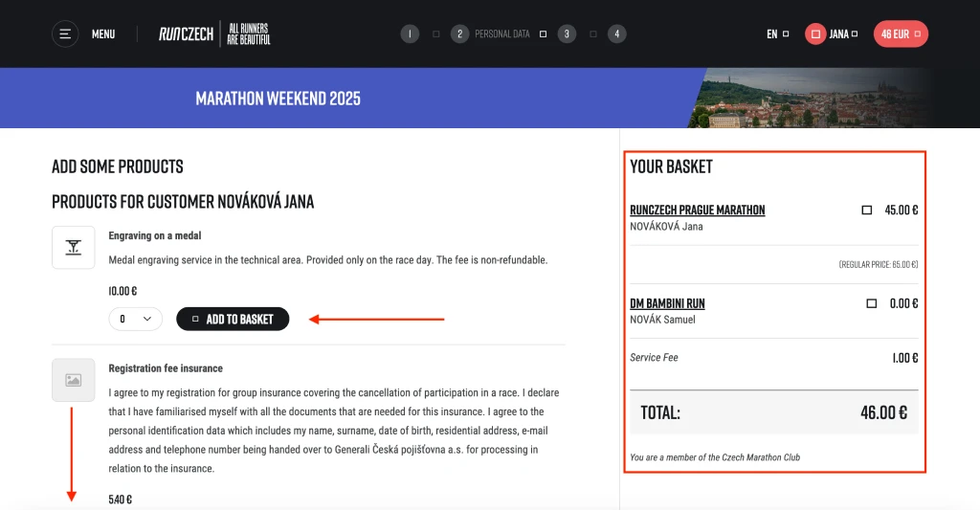The width and height of the screenshot is (980, 511).
Task: Click the Registration fee insurance title
Action: pyautogui.click(x=166, y=368)
